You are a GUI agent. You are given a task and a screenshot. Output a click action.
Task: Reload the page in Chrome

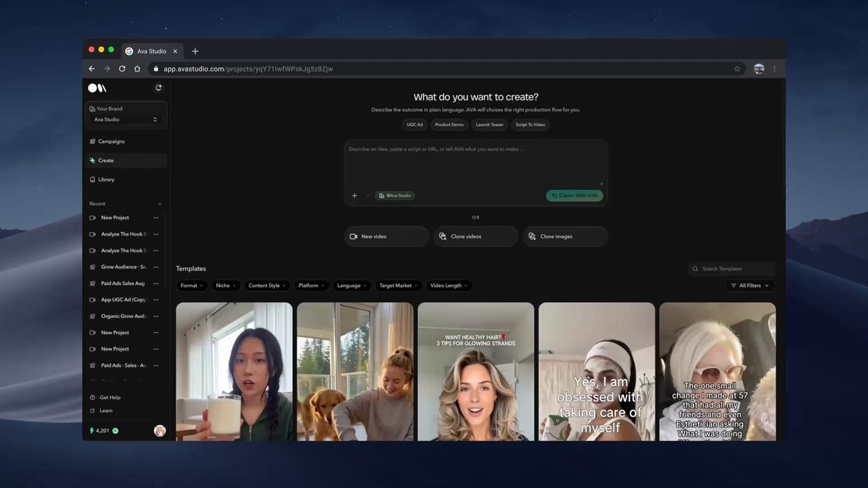click(x=122, y=69)
